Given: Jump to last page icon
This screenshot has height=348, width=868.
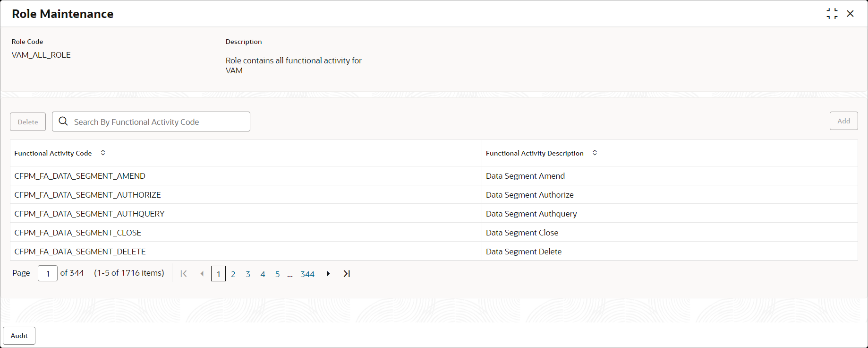Looking at the screenshot, I should pos(347,274).
